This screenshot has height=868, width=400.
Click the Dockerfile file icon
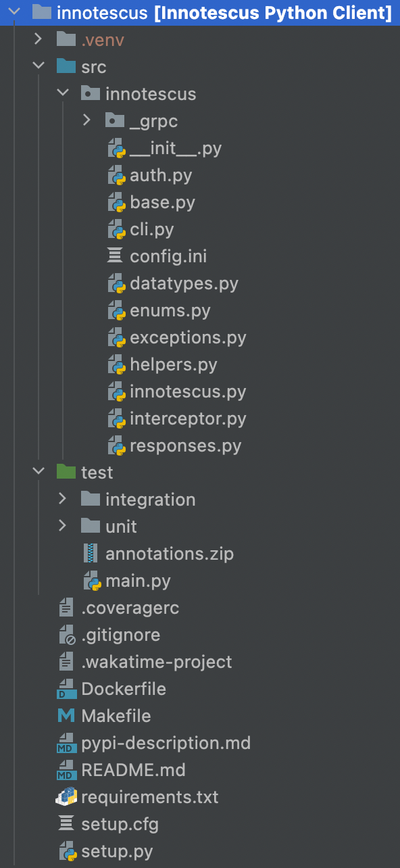[x=66, y=689]
